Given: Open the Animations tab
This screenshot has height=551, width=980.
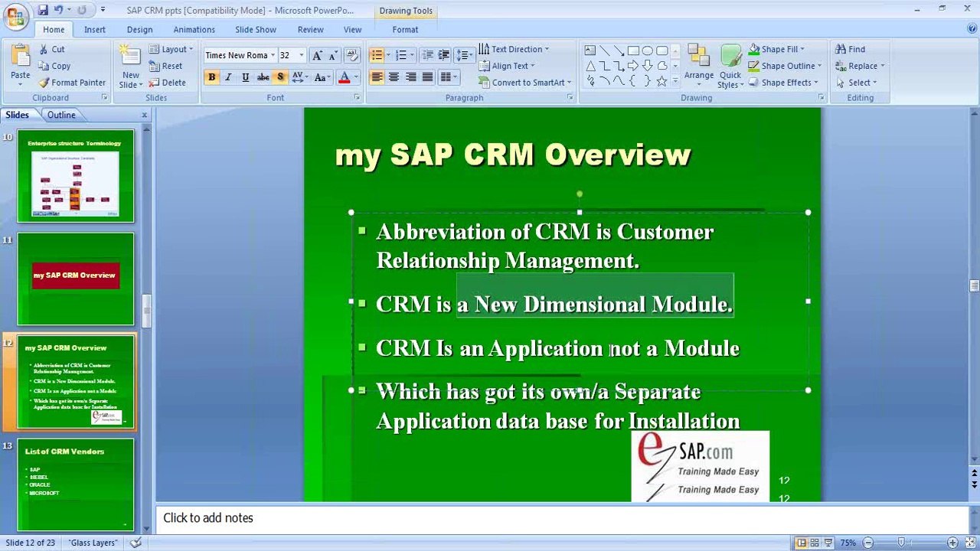Looking at the screenshot, I should pyautogui.click(x=194, y=29).
